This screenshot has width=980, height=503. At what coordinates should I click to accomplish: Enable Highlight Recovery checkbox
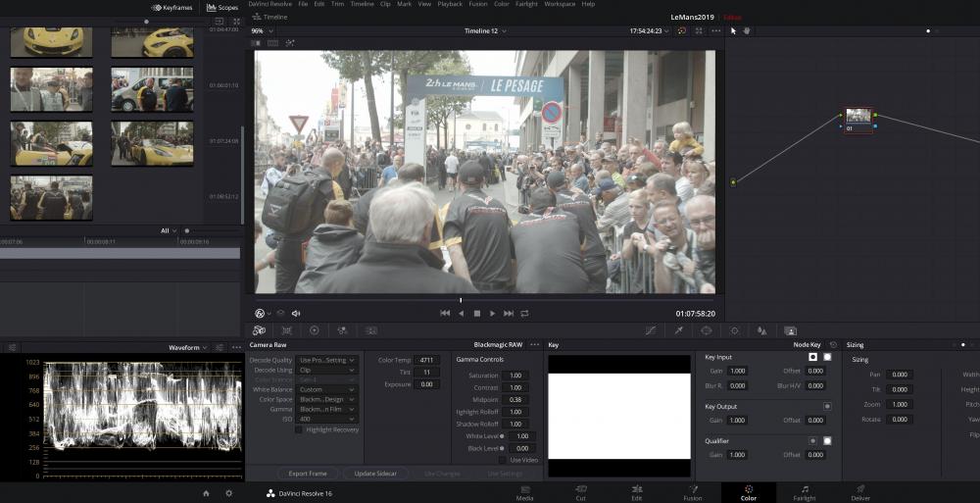pos(298,429)
